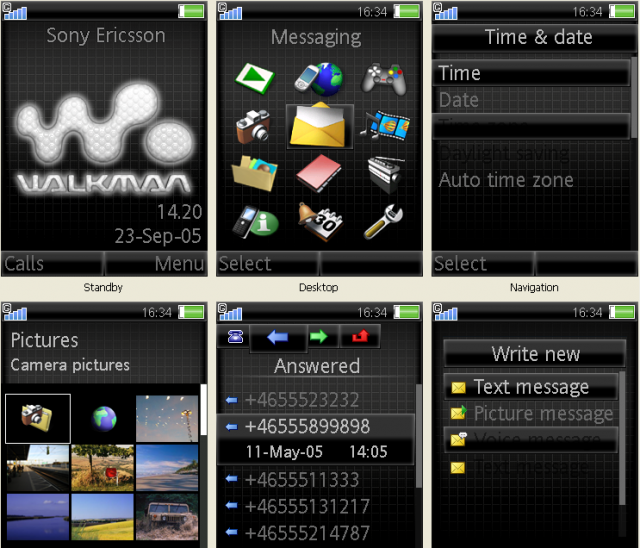The height and width of the screenshot is (548, 640).
Task: Click battery icon on Standby screen
Action: [x=191, y=11]
